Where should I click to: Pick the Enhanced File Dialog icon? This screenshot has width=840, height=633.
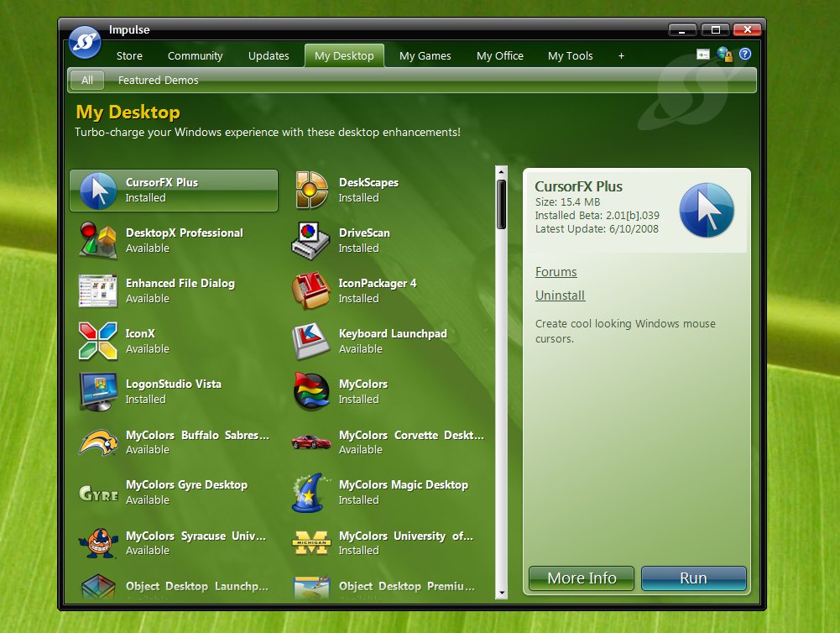(x=97, y=291)
